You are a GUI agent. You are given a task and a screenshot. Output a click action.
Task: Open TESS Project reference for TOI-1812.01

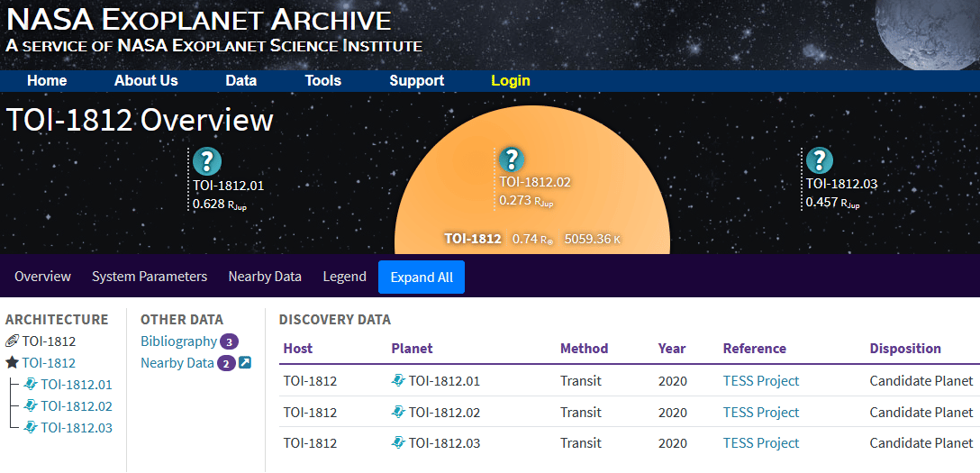pos(760,380)
